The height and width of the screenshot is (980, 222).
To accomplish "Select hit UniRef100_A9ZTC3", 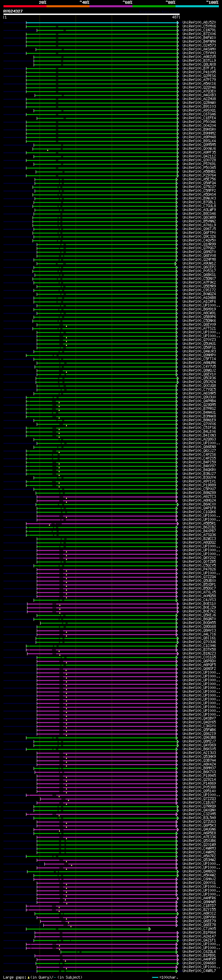I will 199,497.
